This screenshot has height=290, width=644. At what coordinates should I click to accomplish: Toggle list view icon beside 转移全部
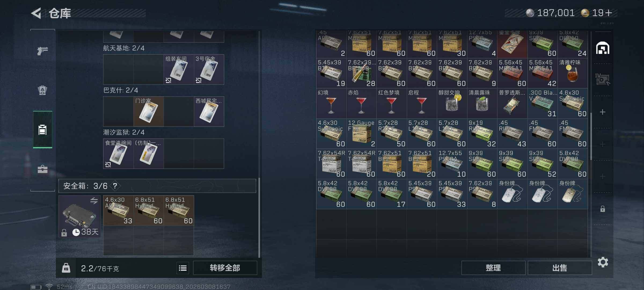(183, 268)
